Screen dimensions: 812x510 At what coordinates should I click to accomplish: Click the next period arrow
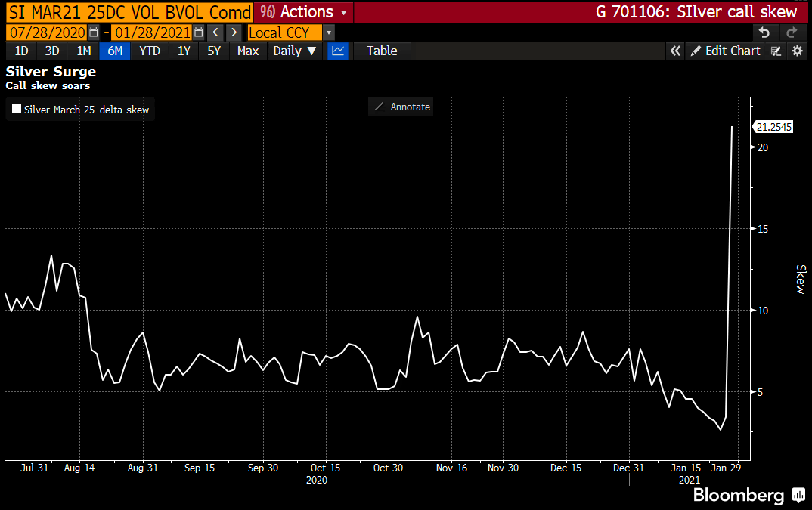point(234,32)
